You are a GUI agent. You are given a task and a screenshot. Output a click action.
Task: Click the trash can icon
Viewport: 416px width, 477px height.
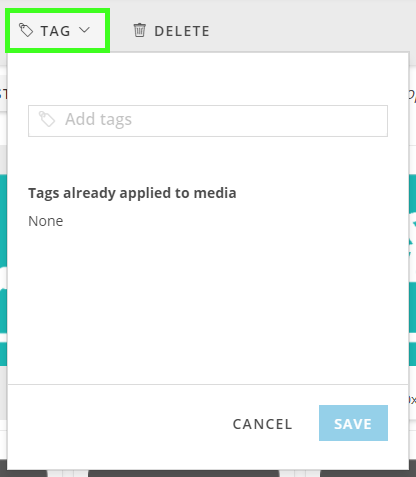tap(140, 30)
